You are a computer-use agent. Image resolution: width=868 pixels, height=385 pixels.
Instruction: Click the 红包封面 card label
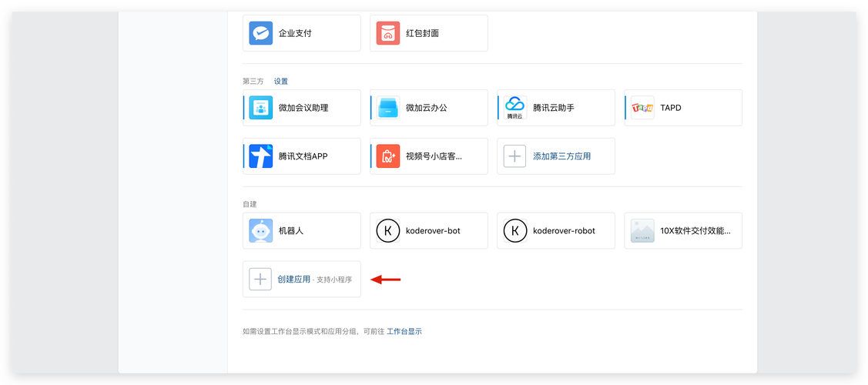tap(422, 34)
